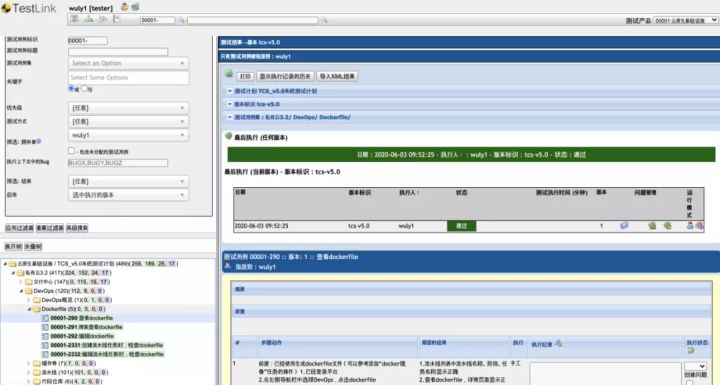720x385 pixels.
Task: Open the build filter dropdown below result filter
Action: tap(129, 195)
